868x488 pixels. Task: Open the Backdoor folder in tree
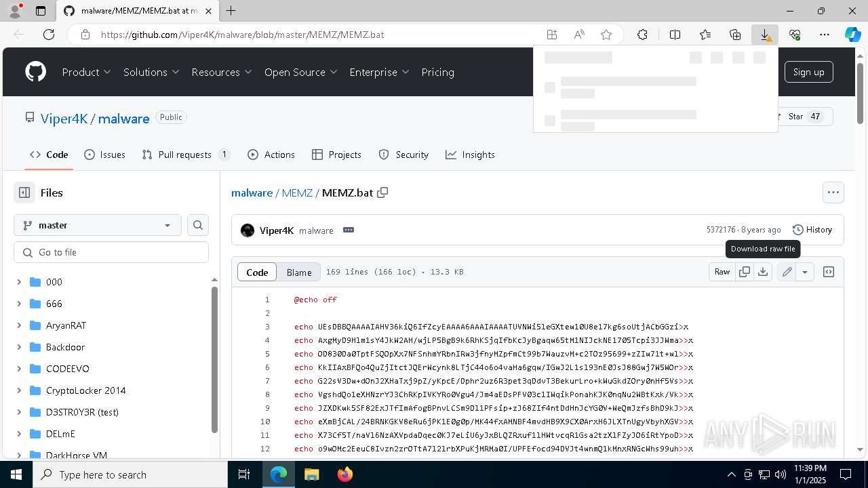click(x=65, y=347)
